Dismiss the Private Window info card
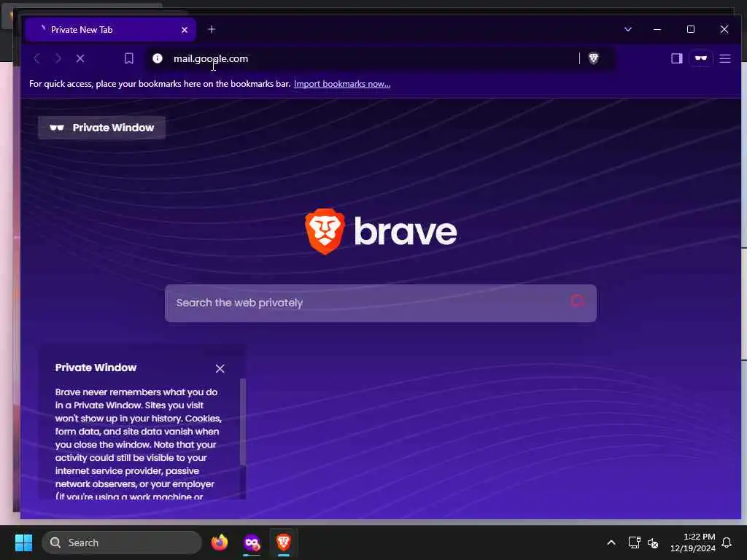The image size is (747, 560). pyautogui.click(x=220, y=368)
